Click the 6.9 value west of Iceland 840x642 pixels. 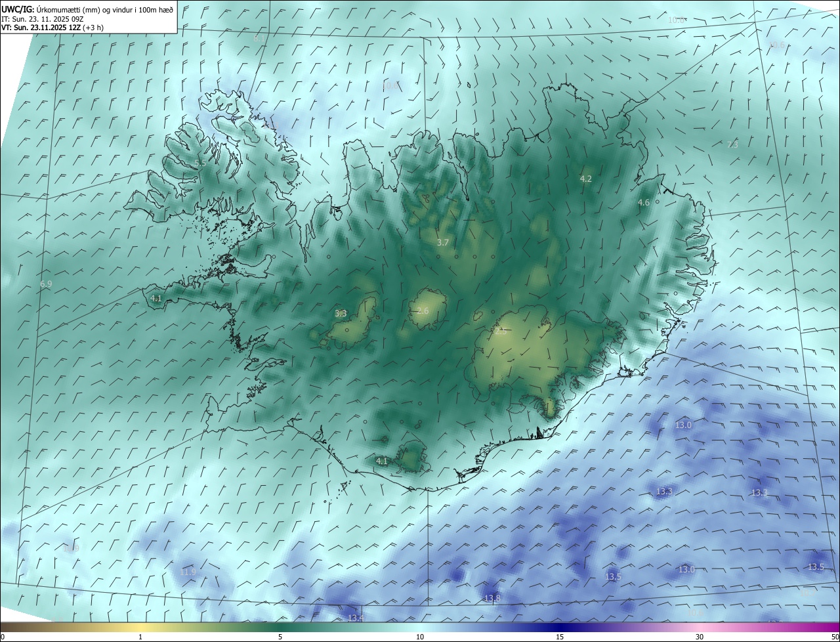[x=46, y=284]
